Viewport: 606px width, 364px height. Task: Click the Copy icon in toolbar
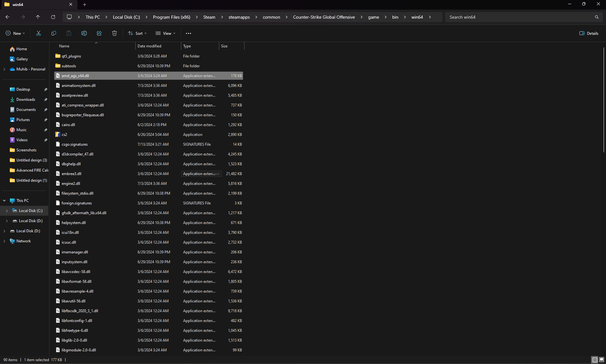pyautogui.click(x=54, y=33)
